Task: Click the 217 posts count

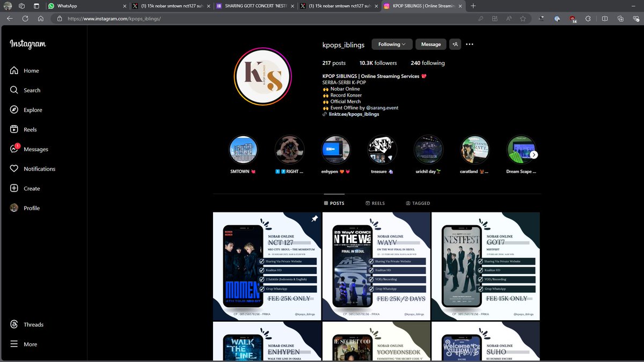Action: coord(334,63)
